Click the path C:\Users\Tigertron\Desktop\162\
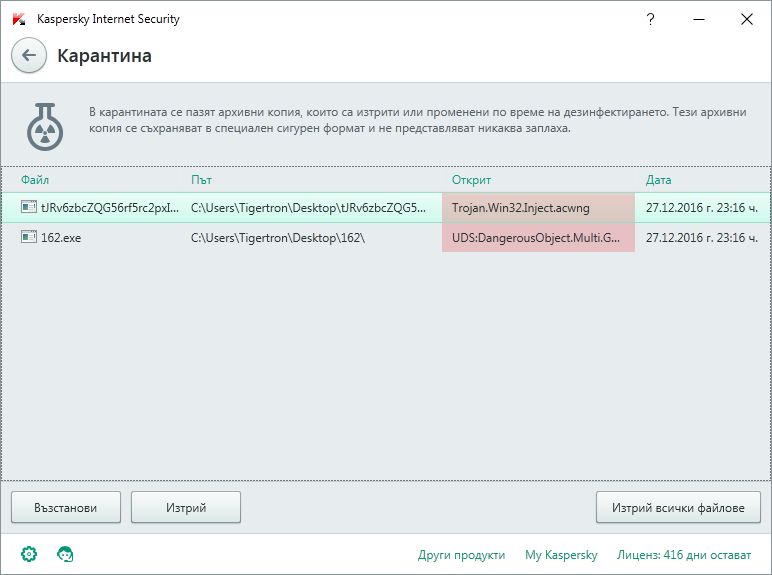 pyautogui.click(x=278, y=238)
